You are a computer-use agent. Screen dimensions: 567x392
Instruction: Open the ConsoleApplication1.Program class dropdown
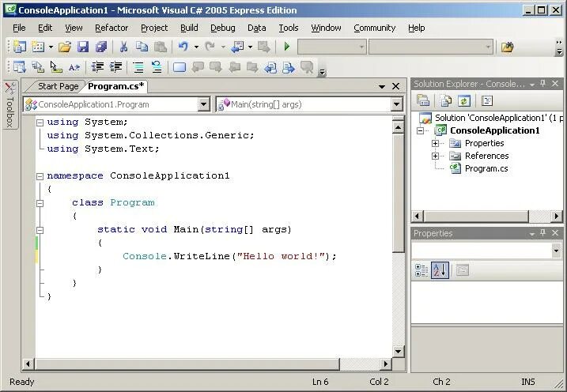click(x=203, y=104)
